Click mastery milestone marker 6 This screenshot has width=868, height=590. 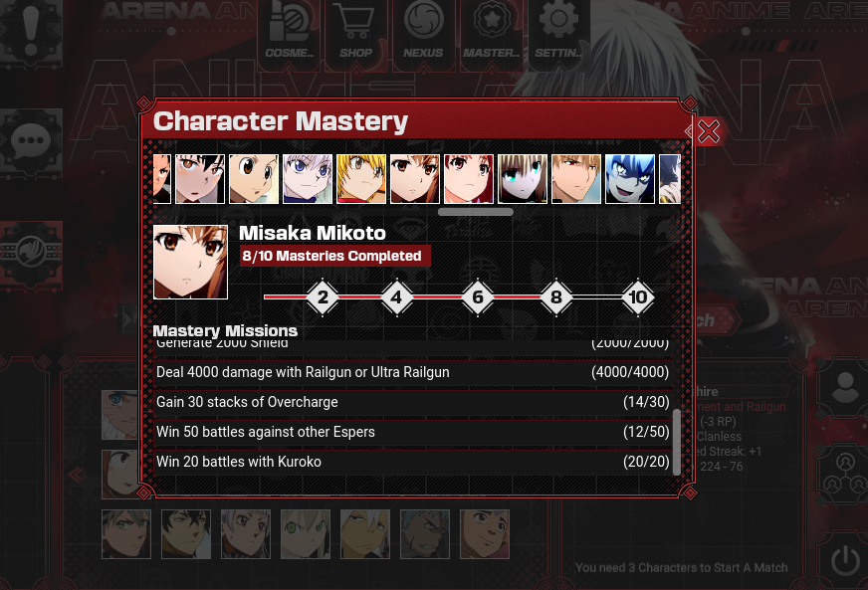pos(477,297)
